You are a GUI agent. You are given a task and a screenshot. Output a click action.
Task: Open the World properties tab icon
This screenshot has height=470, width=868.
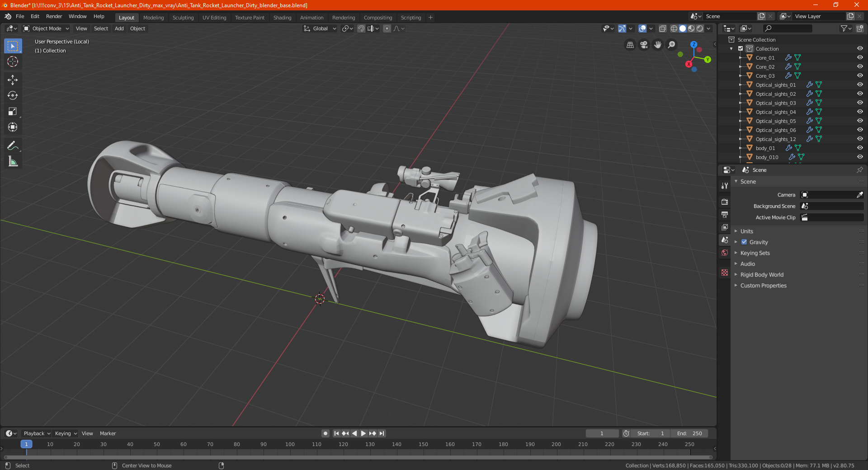(725, 253)
